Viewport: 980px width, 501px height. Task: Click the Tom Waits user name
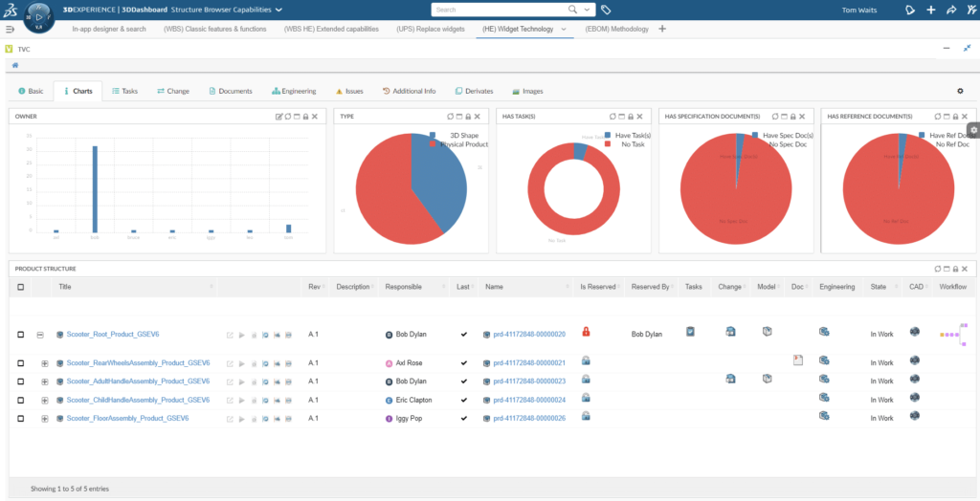pyautogui.click(x=859, y=10)
